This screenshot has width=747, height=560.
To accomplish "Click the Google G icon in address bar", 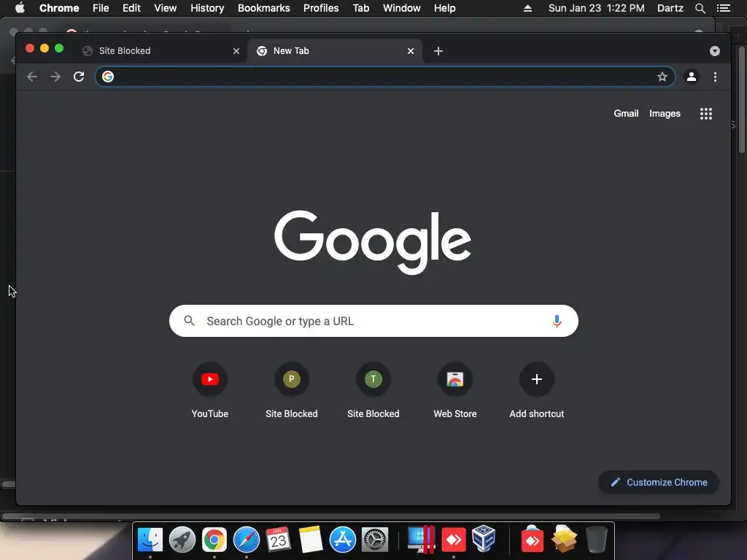I will coord(108,77).
